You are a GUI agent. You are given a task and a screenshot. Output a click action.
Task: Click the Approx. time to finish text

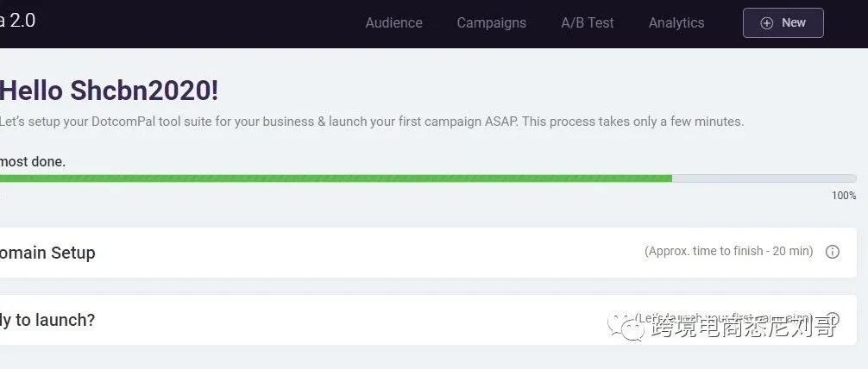[x=728, y=251]
